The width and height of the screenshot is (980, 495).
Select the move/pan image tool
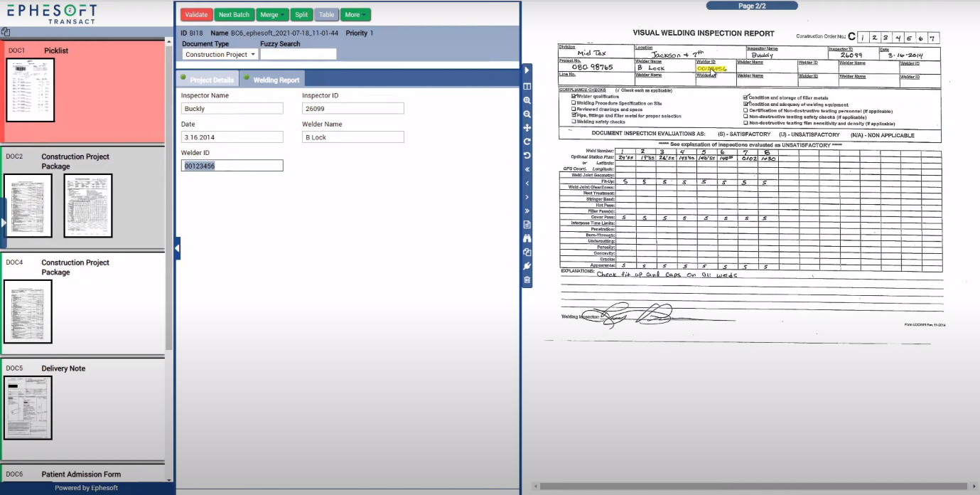coord(527,128)
